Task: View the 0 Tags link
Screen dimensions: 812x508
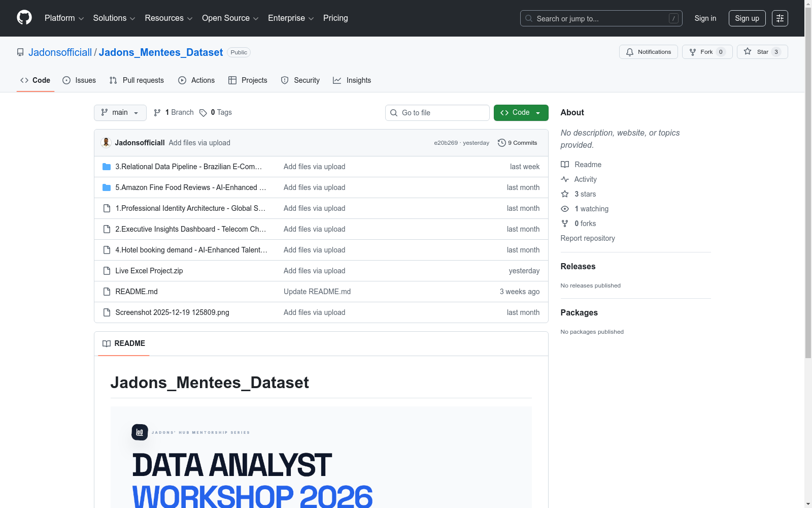Action: coord(216,113)
